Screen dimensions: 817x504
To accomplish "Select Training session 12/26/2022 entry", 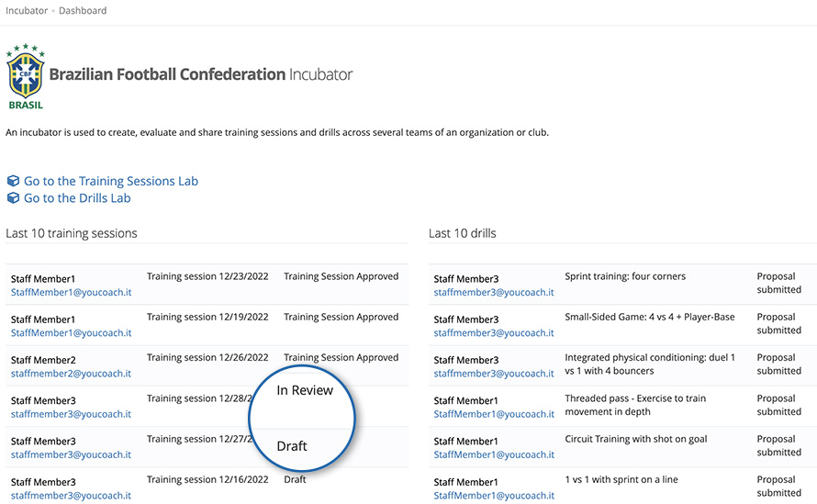I will [207, 358].
